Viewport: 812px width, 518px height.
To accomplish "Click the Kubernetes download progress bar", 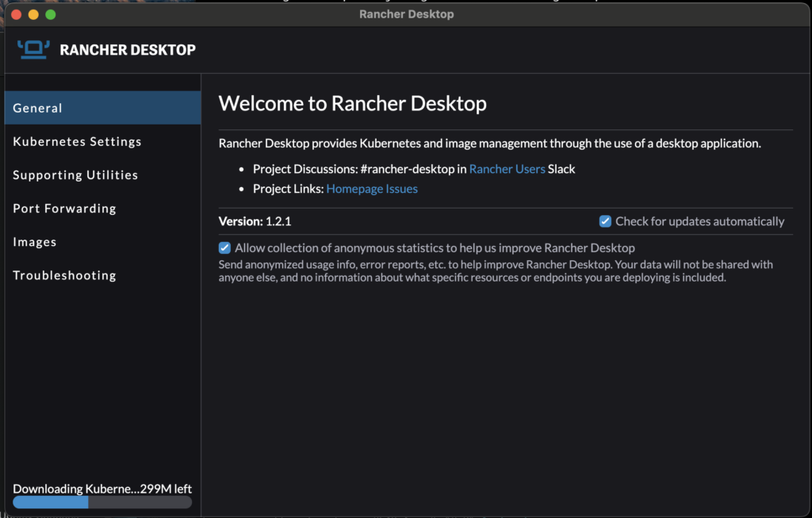I will (x=102, y=502).
